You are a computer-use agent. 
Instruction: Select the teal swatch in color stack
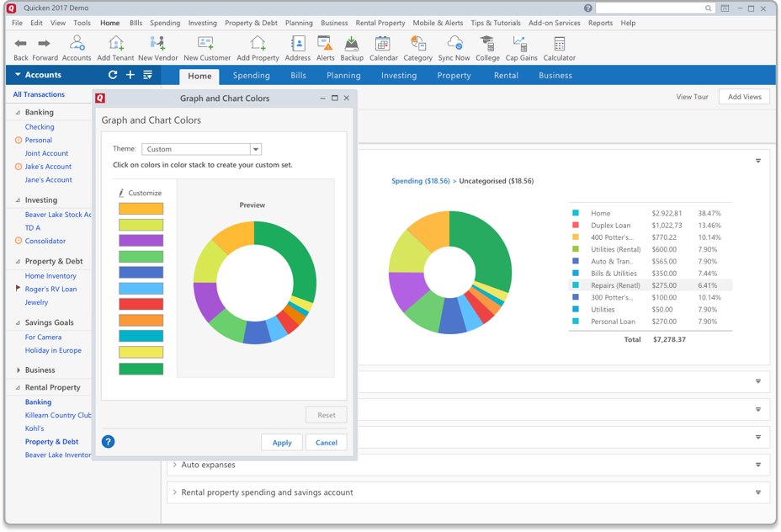pos(141,336)
